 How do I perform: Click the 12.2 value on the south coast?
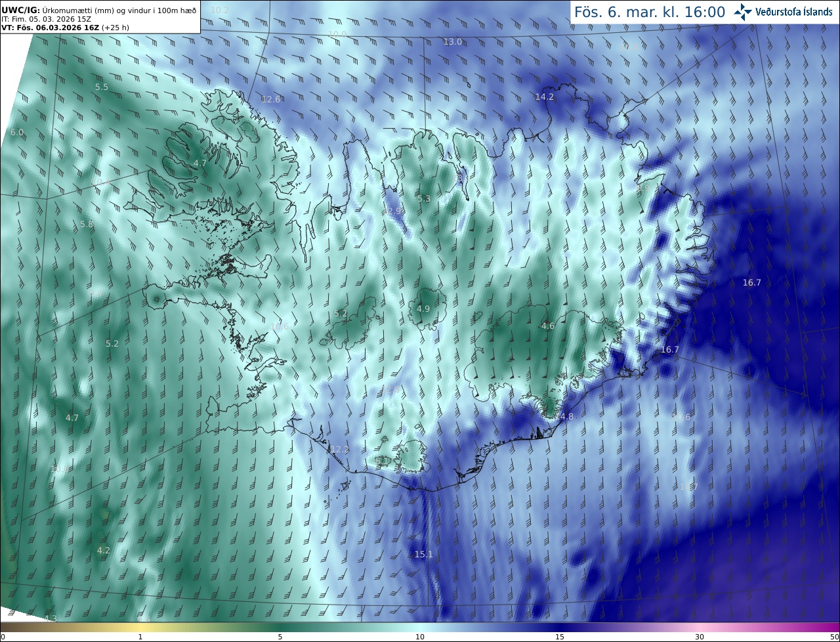click(339, 450)
